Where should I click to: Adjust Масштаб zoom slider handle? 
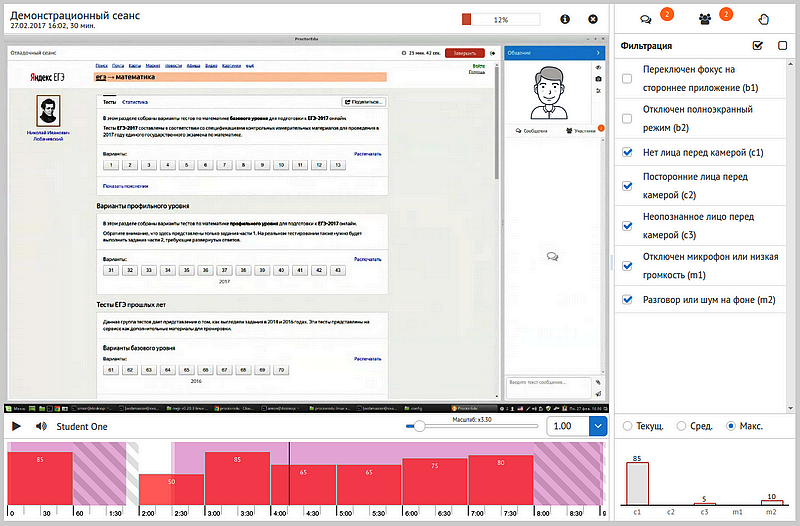pos(419,426)
